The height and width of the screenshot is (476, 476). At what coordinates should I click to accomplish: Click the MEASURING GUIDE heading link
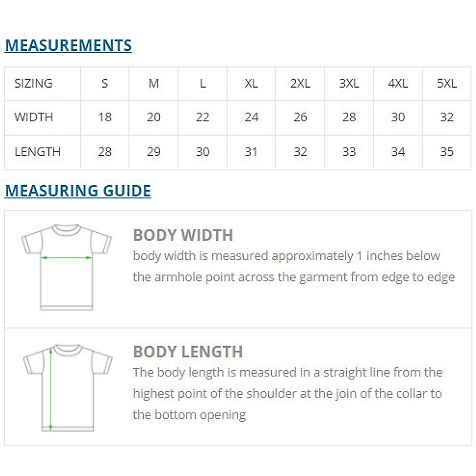[x=78, y=191]
